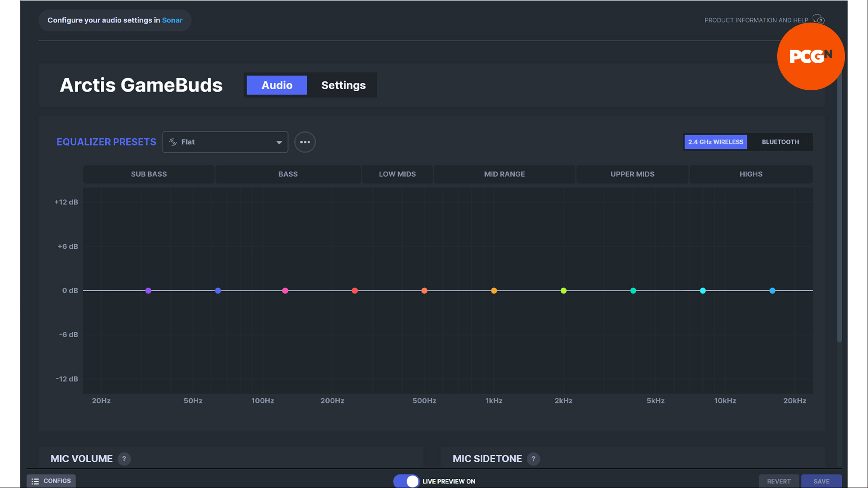This screenshot has height=488, width=868.
Task: Select the pink EQ point near 125Hz
Action: [x=285, y=291]
